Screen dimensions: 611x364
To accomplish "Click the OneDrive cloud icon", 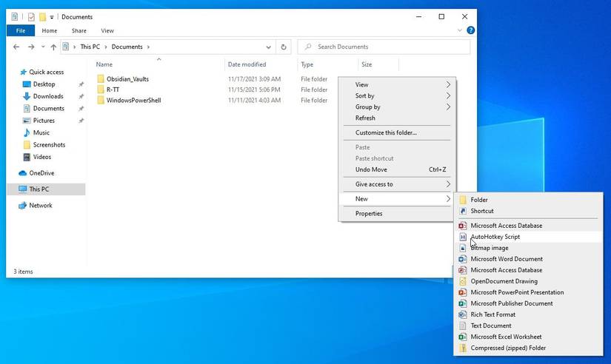I will [23, 173].
